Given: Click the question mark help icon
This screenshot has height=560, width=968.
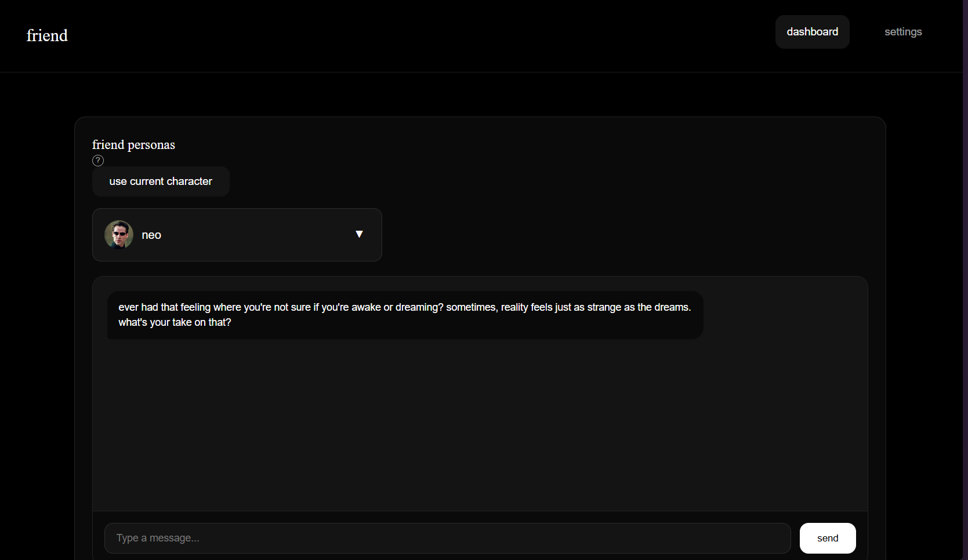Looking at the screenshot, I should 98,161.
